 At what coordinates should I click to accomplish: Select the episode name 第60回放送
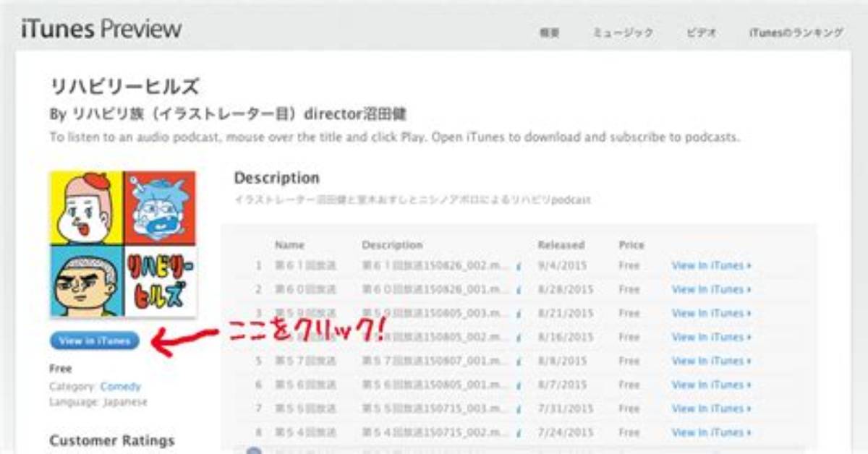[x=305, y=289]
